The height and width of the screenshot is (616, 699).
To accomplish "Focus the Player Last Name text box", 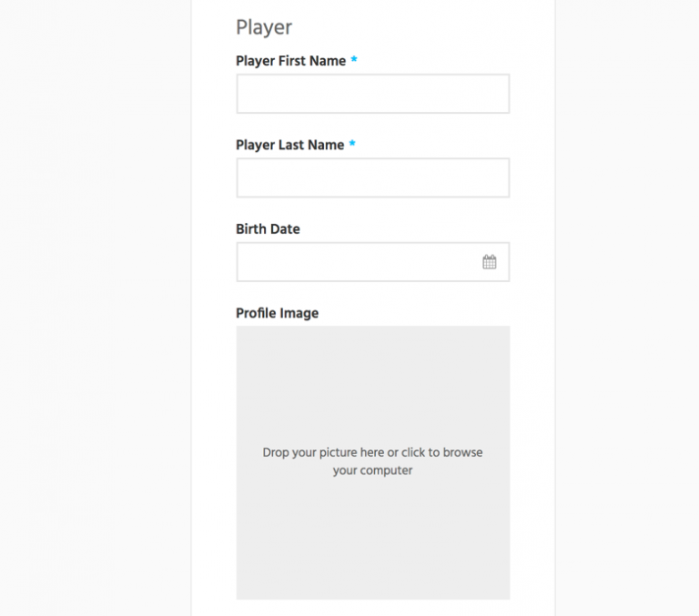I will pyautogui.click(x=372, y=178).
